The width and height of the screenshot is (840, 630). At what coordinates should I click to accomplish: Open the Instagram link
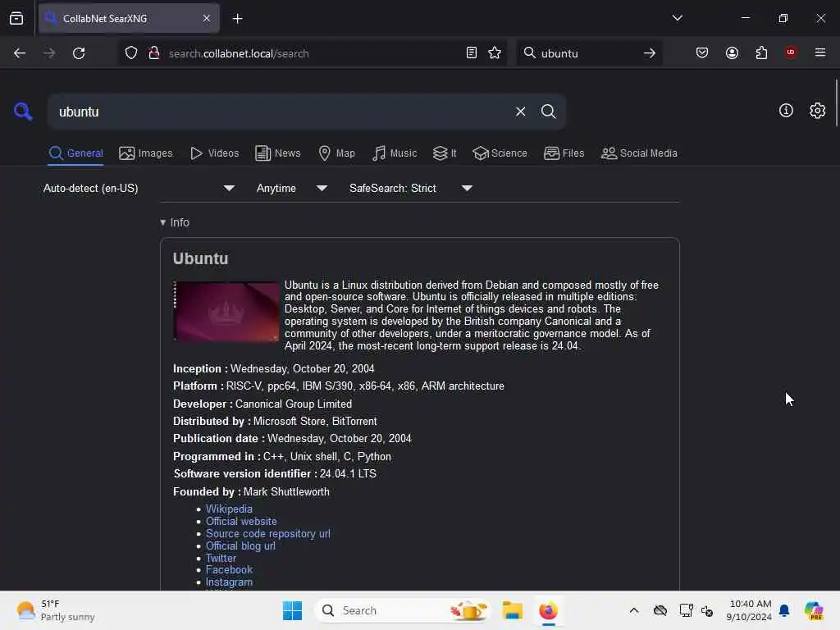coord(229,582)
